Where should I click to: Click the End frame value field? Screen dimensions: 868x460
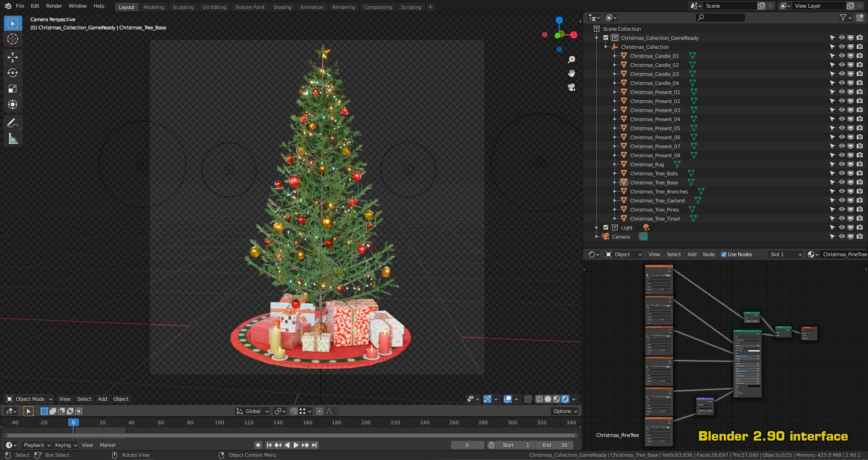555,445
